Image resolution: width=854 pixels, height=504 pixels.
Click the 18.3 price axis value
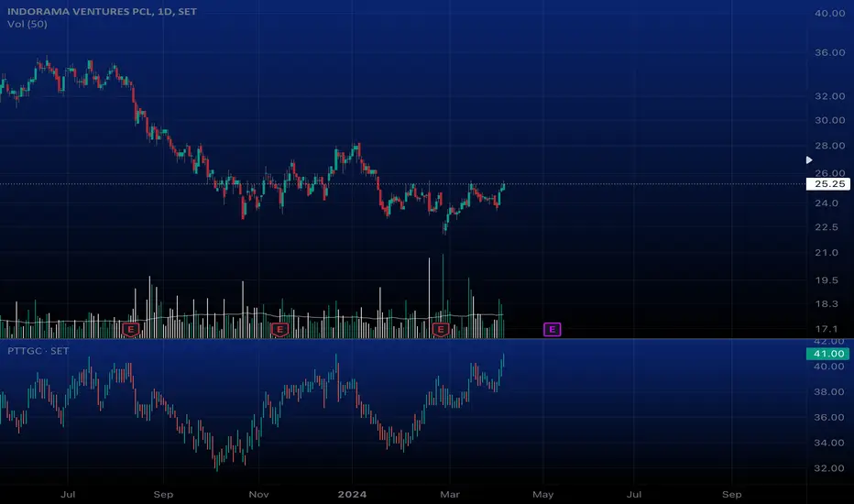coord(827,304)
